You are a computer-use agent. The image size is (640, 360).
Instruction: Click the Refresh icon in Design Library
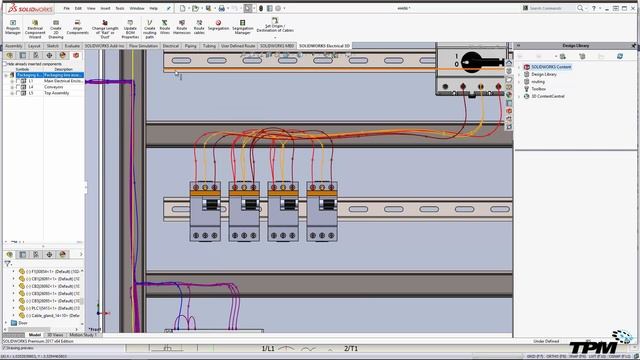620,56
